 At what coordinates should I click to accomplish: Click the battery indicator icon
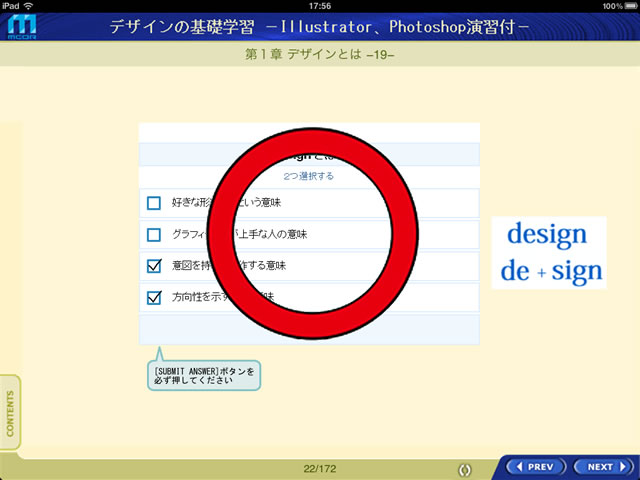631,6
